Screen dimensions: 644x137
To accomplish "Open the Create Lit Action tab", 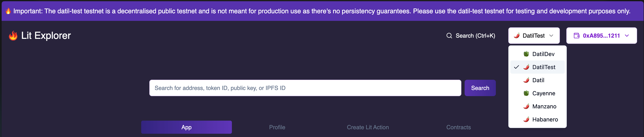I will (x=368, y=127).
